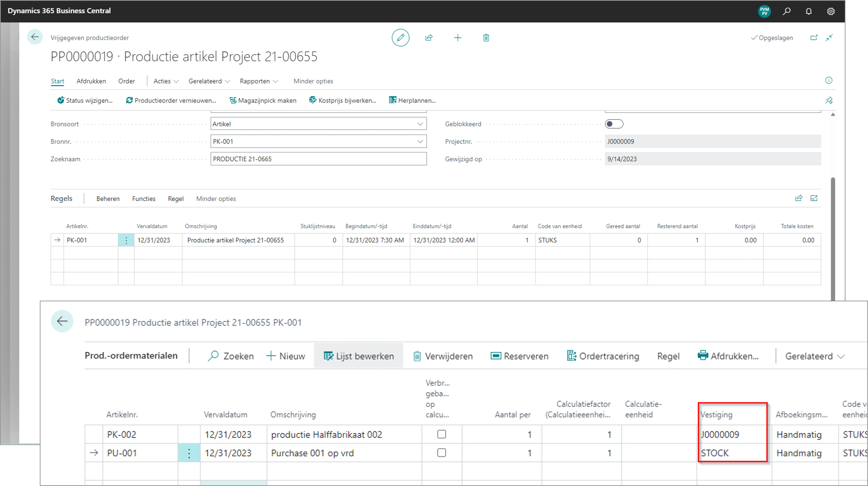
Task: Click the information icon near the action bar
Action: 828,81
